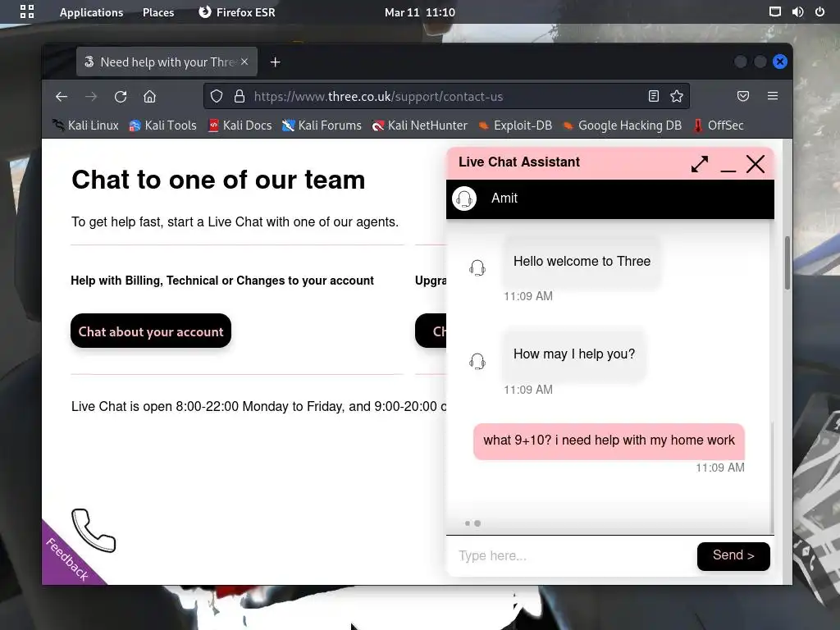Save page to Pocket
The width and height of the screenshot is (840, 630).
coord(743,97)
